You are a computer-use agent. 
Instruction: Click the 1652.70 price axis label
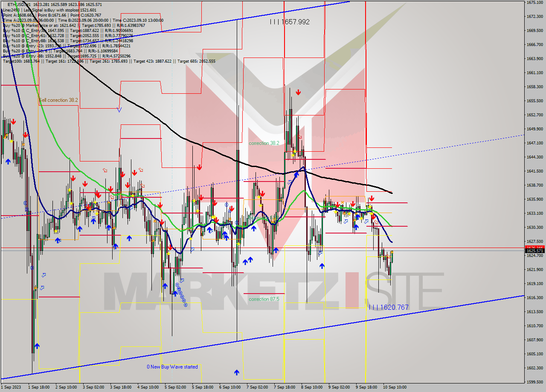[534, 115]
